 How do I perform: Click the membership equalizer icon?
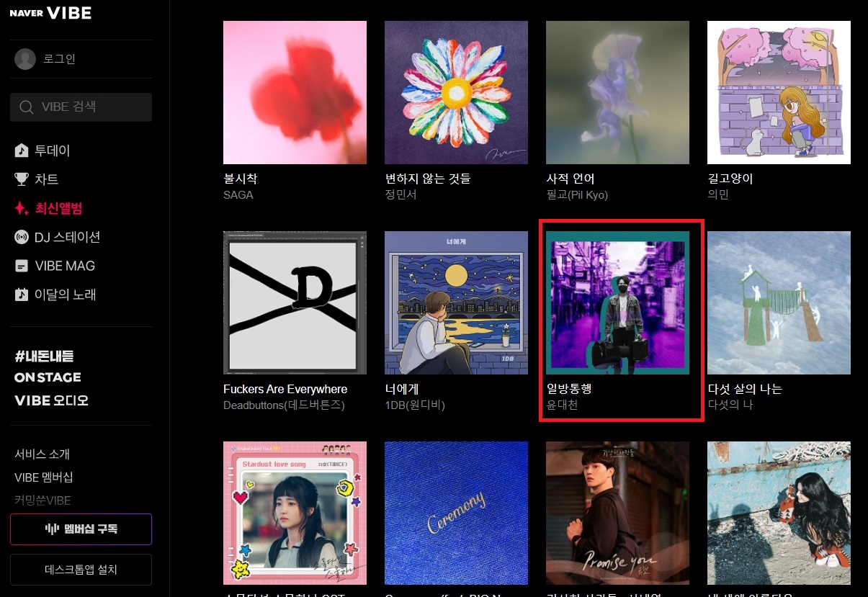52,529
